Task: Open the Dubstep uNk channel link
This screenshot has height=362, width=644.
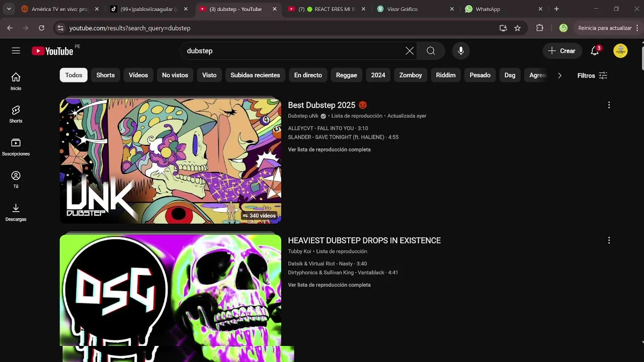Action: [303, 116]
